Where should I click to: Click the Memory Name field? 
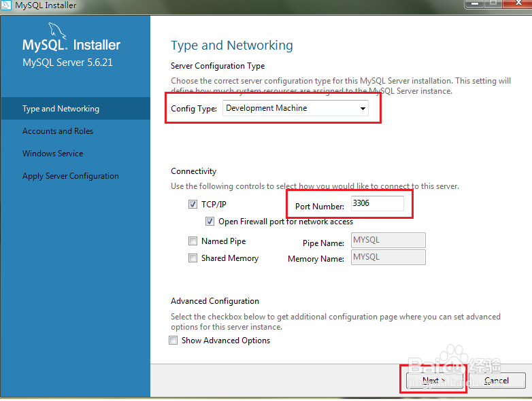click(388, 257)
